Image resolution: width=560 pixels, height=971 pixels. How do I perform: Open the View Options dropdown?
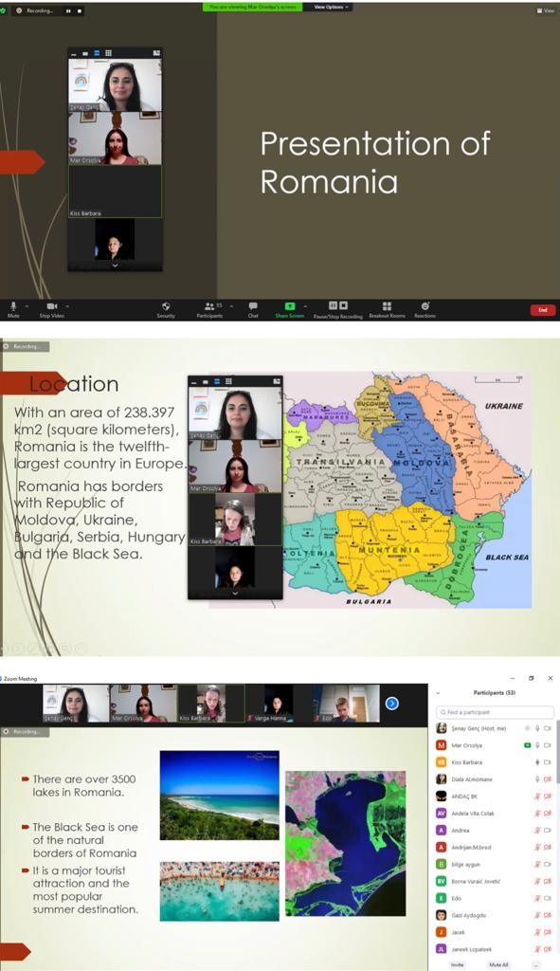(x=331, y=7)
